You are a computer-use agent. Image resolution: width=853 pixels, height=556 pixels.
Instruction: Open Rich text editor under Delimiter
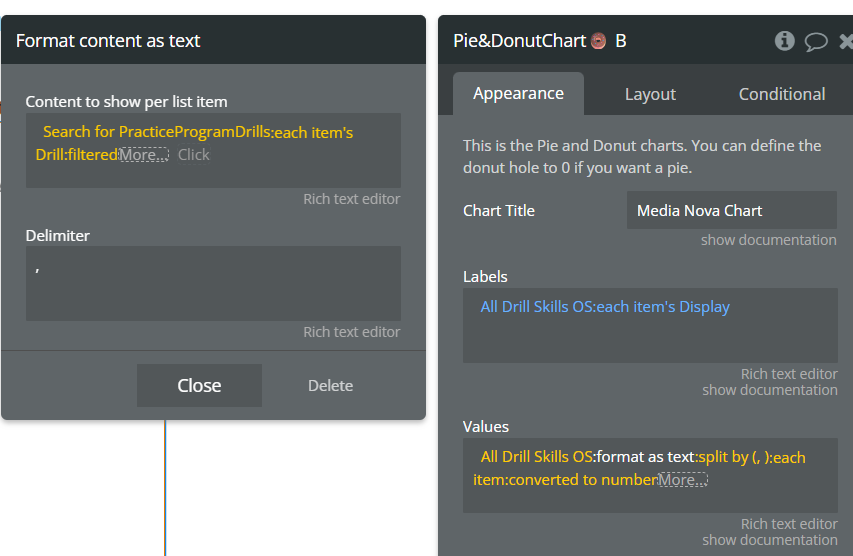[x=351, y=332]
